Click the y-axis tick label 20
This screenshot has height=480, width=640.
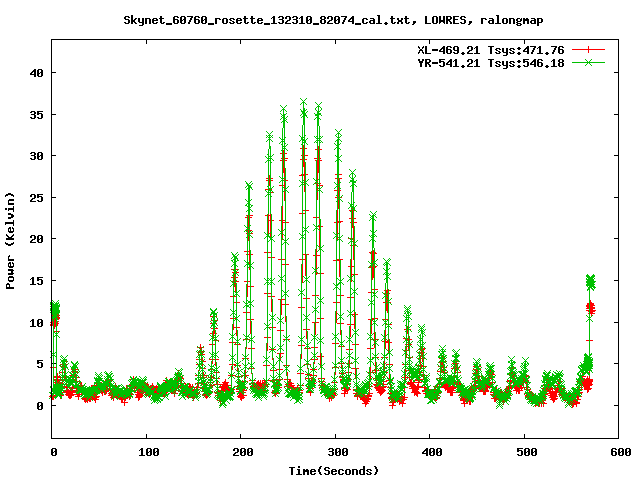click(37, 239)
